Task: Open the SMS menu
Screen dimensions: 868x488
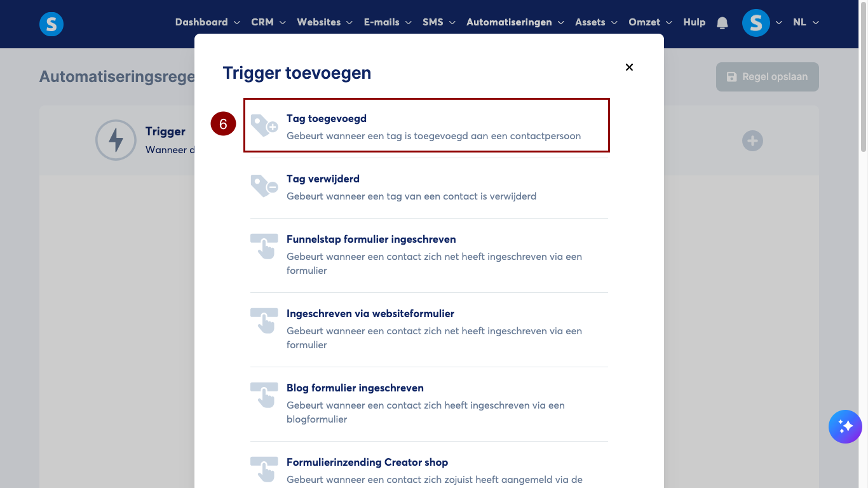Action: click(x=439, y=22)
